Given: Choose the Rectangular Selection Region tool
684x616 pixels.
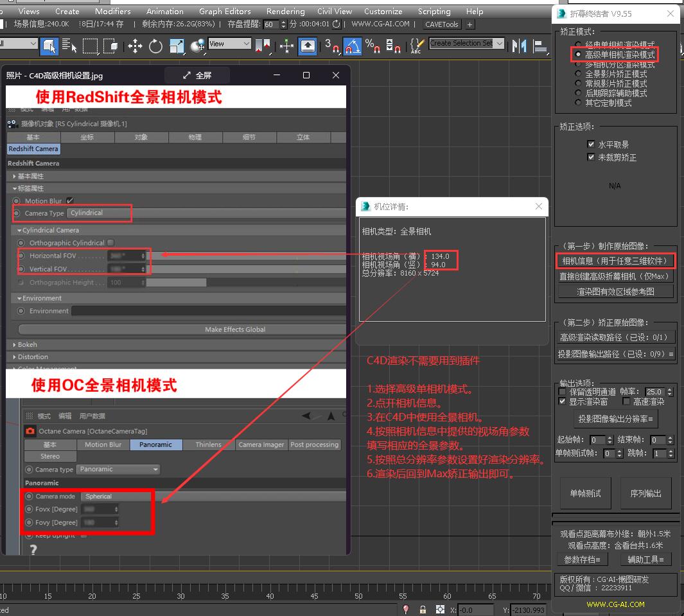Looking at the screenshot, I should point(91,46).
